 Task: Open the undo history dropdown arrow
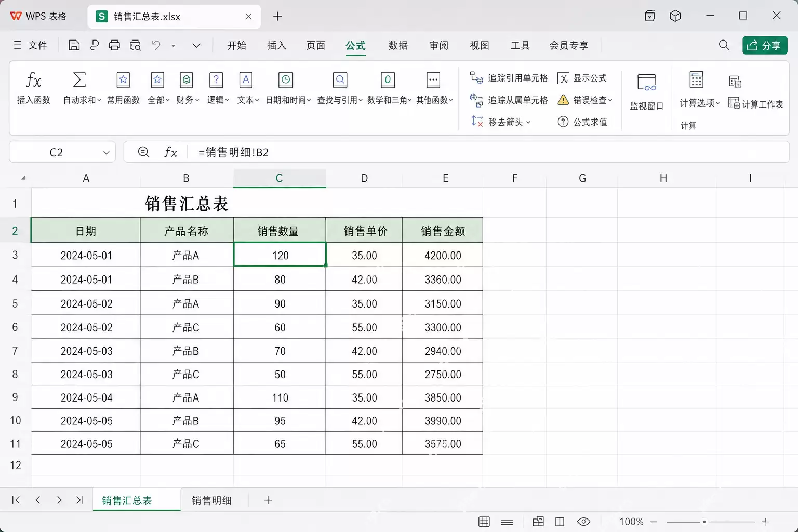[x=174, y=46]
